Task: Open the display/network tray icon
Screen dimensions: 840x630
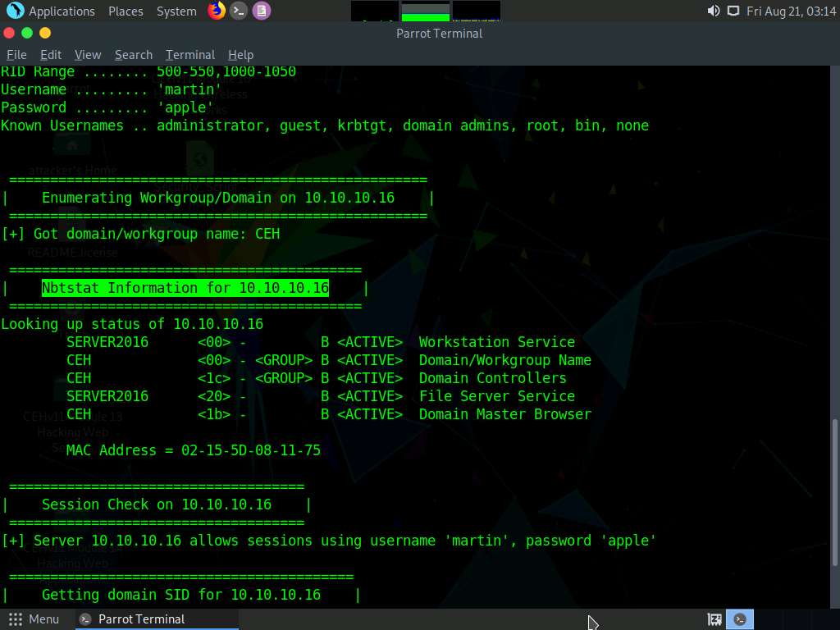Action: [733, 11]
